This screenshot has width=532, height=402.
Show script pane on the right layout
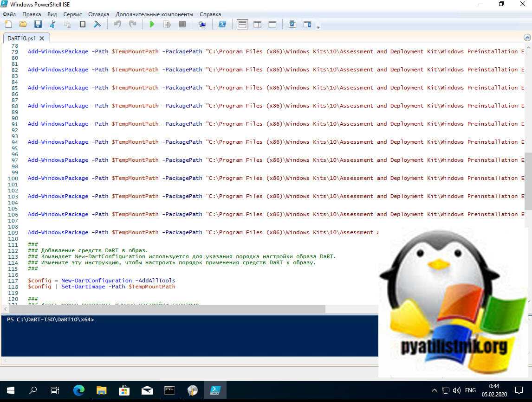click(257, 25)
